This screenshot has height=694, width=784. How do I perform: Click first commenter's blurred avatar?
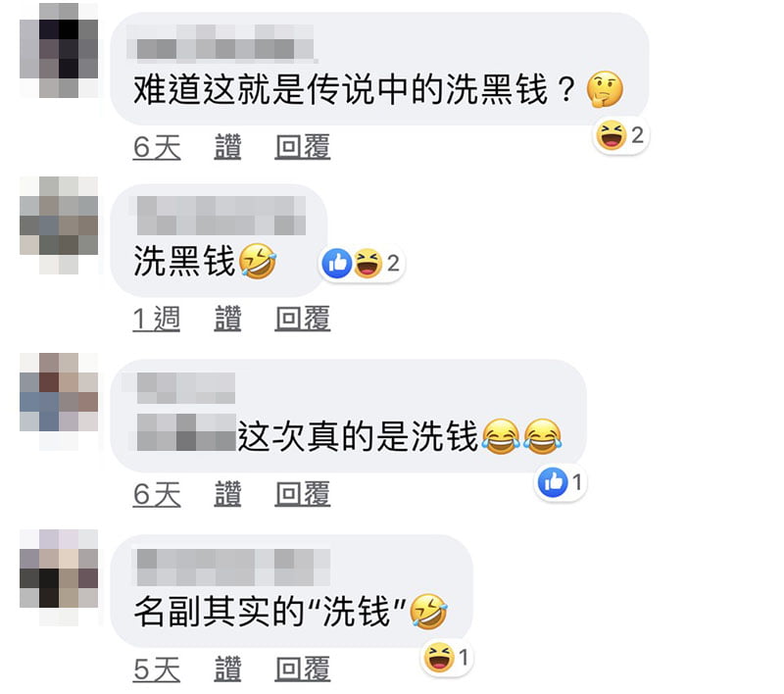(x=59, y=50)
